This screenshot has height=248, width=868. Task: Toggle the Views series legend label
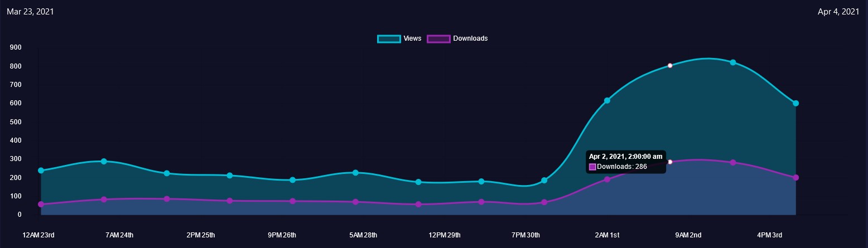click(x=412, y=38)
